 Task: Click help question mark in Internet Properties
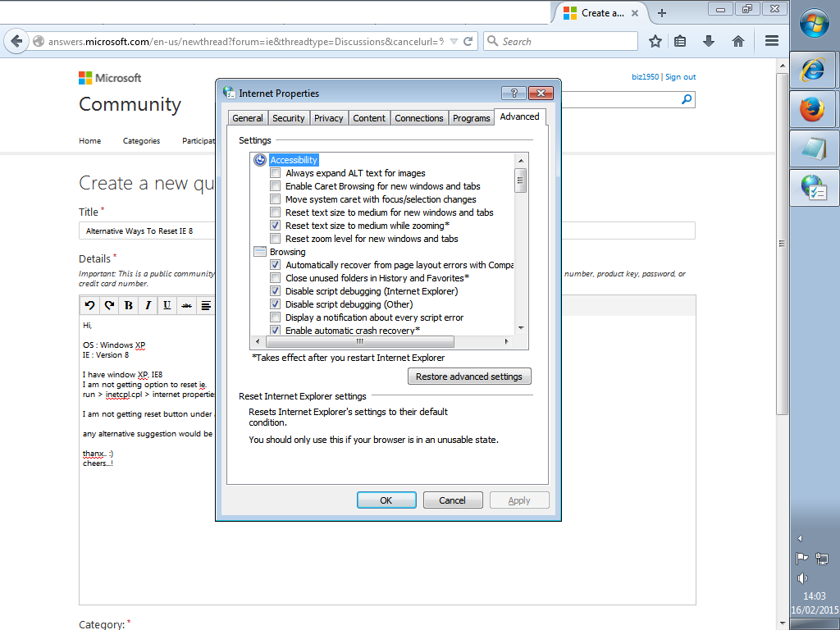coord(514,94)
